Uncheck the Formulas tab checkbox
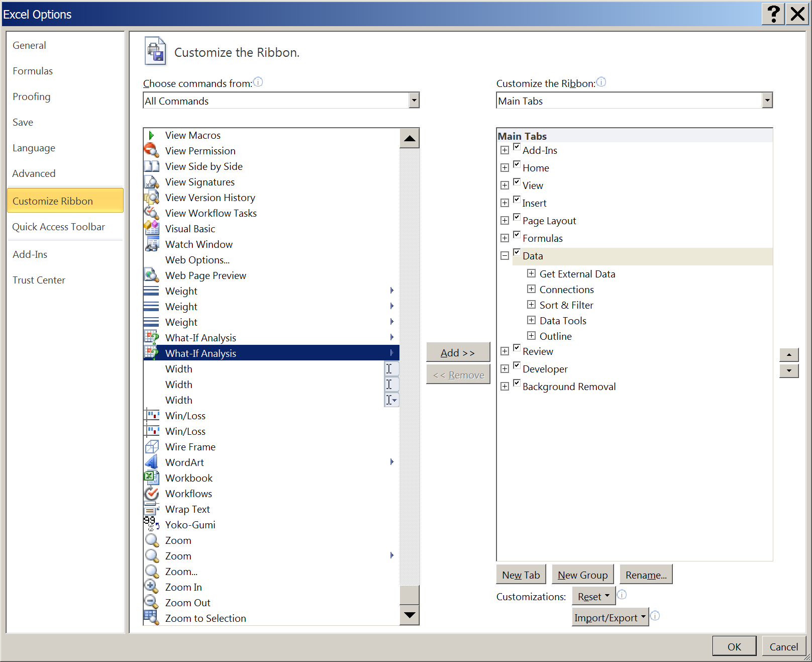The height and width of the screenshot is (662, 812). click(x=517, y=235)
